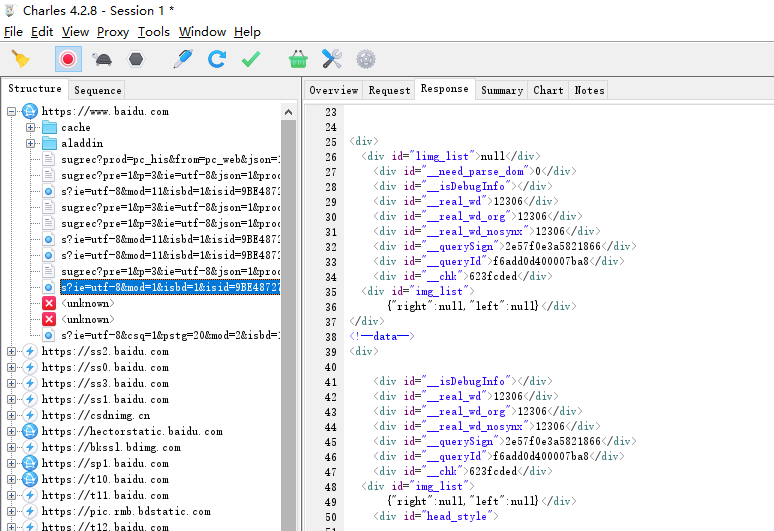Expand the https://ss0.baidu.com host
Viewport: 774px width, 531px height.
[x=11, y=368]
